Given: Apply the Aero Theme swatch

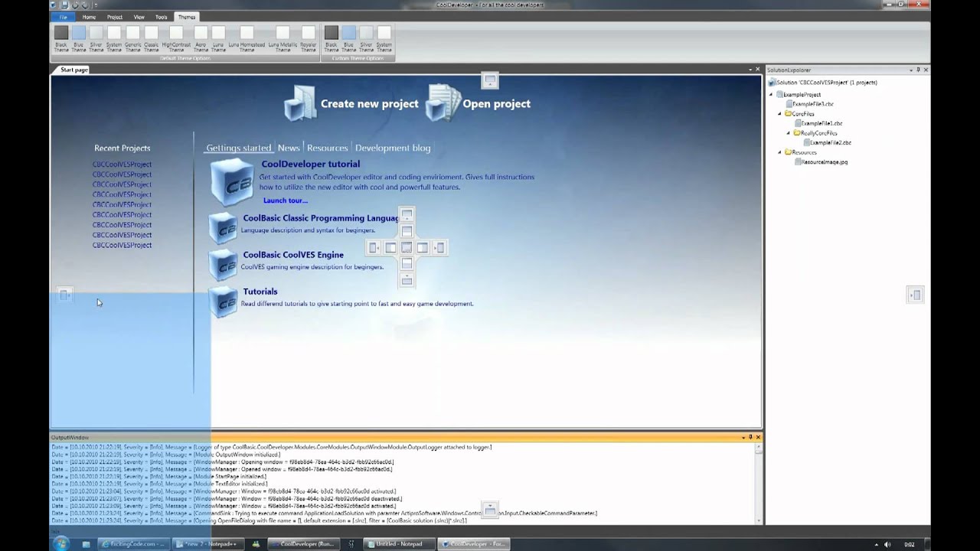Looking at the screenshot, I should pos(201,33).
